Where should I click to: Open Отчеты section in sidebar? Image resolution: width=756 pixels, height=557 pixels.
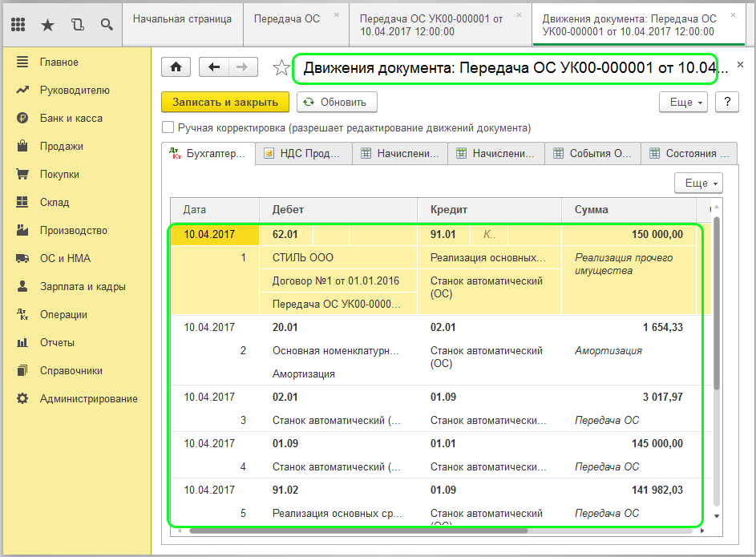[57, 342]
